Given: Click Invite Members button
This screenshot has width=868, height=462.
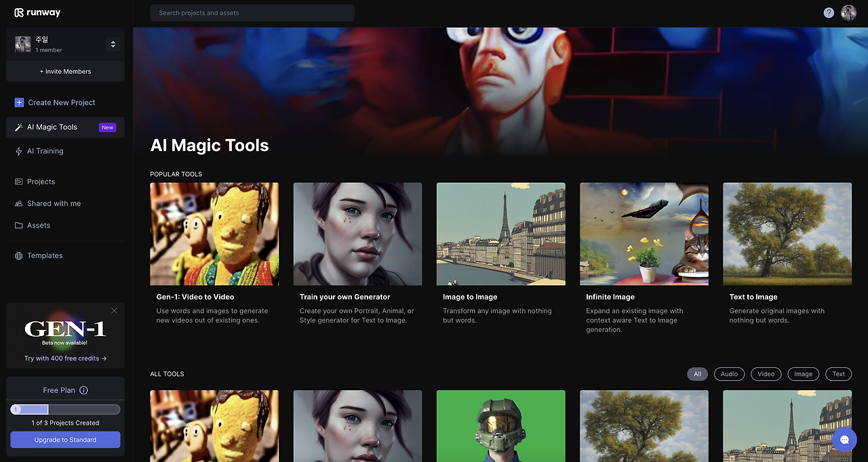Looking at the screenshot, I should 65,71.
